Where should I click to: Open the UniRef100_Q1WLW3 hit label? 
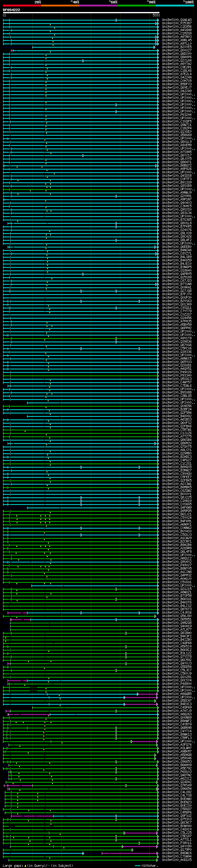(176, 20)
